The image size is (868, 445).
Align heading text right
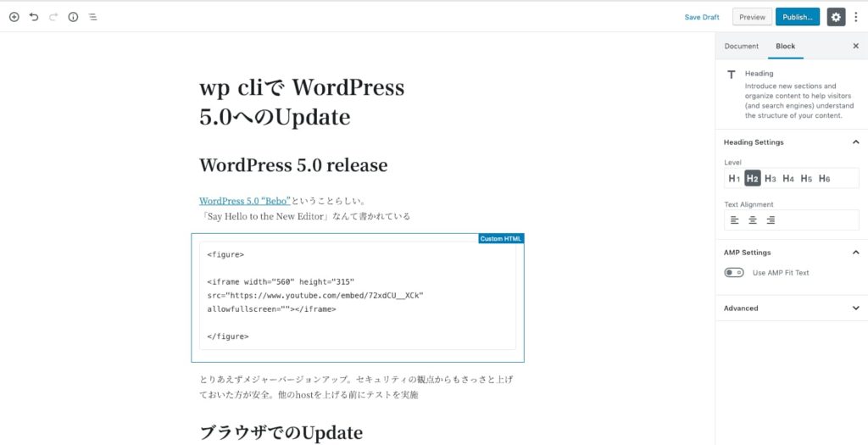771,220
